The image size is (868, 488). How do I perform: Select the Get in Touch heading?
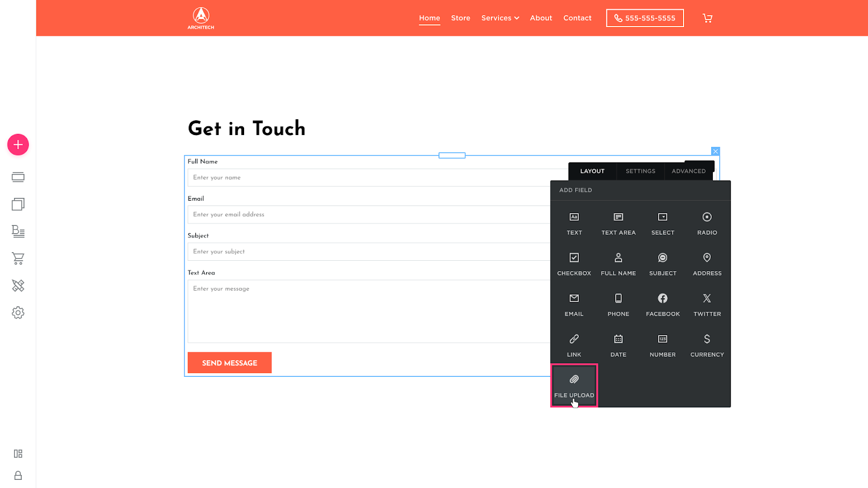pyautogui.click(x=247, y=129)
